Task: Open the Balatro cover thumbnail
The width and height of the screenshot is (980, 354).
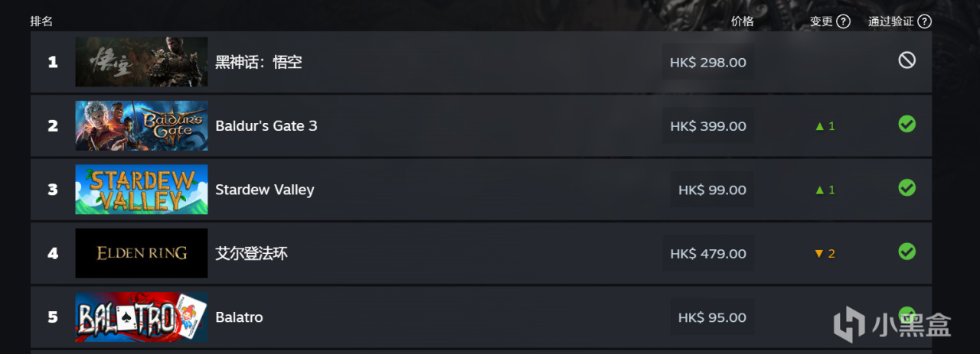Action: point(142,317)
